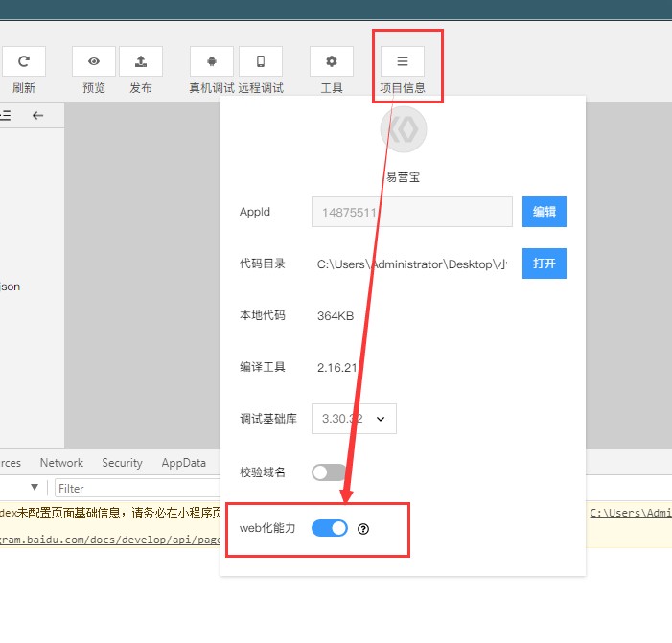The image size is (672, 643).
Task: Start 真机调试 with Android icon
Action: point(212,61)
